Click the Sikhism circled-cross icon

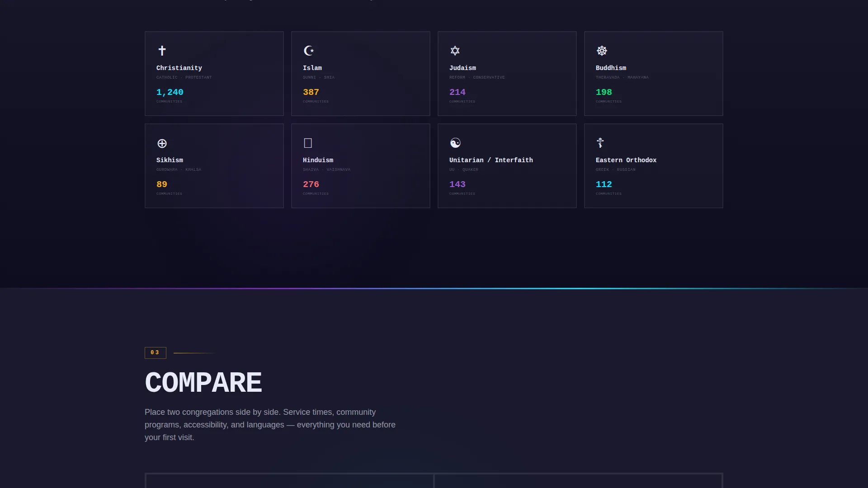[x=162, y=143]
